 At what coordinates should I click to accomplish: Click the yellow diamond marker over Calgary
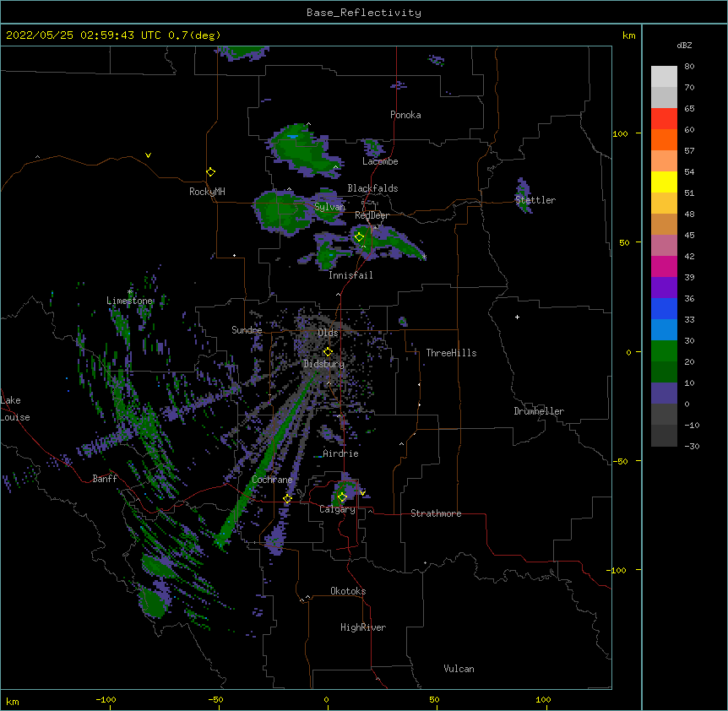pyautogui.click(x=342, y=497)
